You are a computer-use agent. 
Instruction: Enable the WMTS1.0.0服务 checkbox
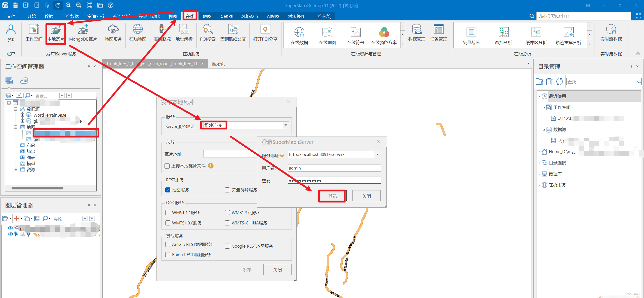coord(168,223)
